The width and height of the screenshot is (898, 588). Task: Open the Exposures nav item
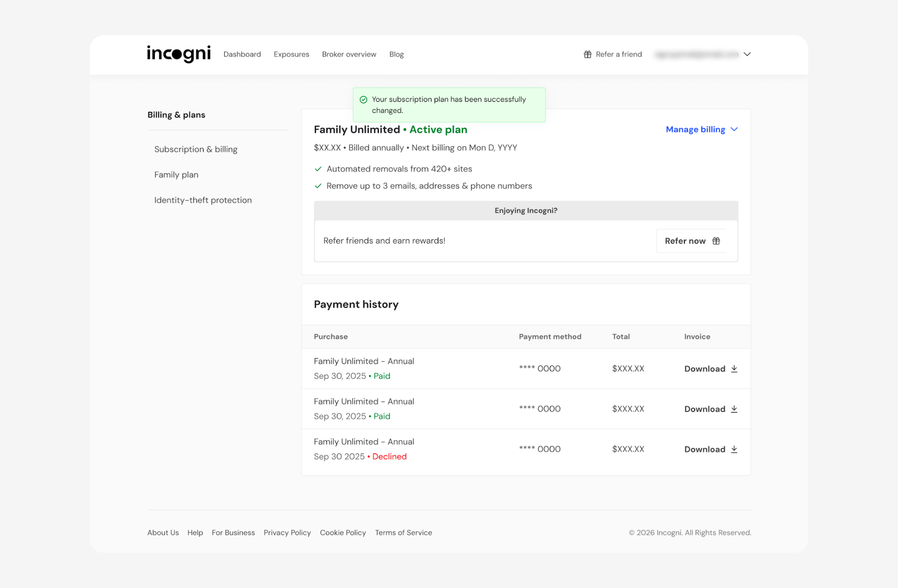[x=292, y=54]
